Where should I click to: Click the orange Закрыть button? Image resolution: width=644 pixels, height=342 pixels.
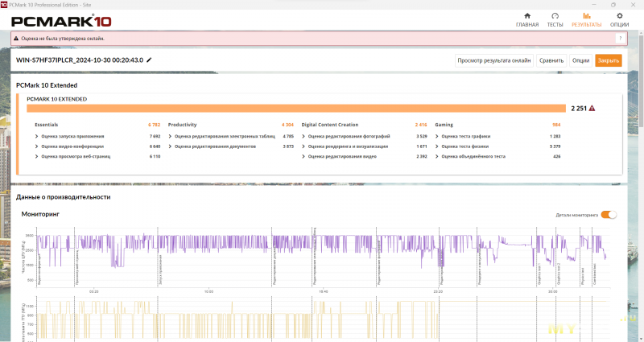609,60
